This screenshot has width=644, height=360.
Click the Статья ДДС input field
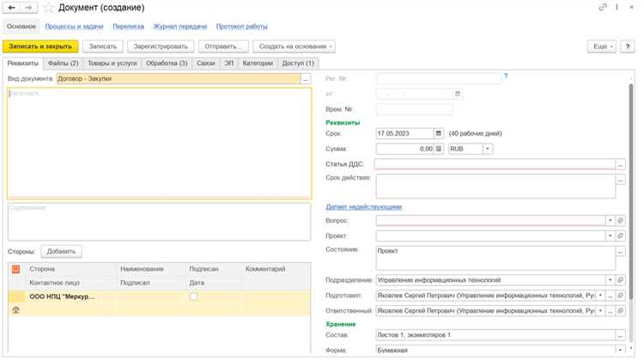point(495,164)
